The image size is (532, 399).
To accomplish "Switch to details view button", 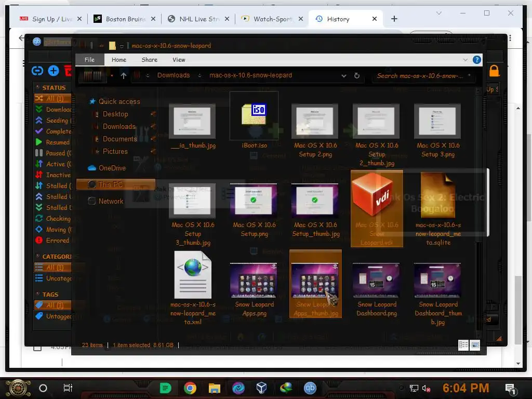I will (x=463, y=345).
